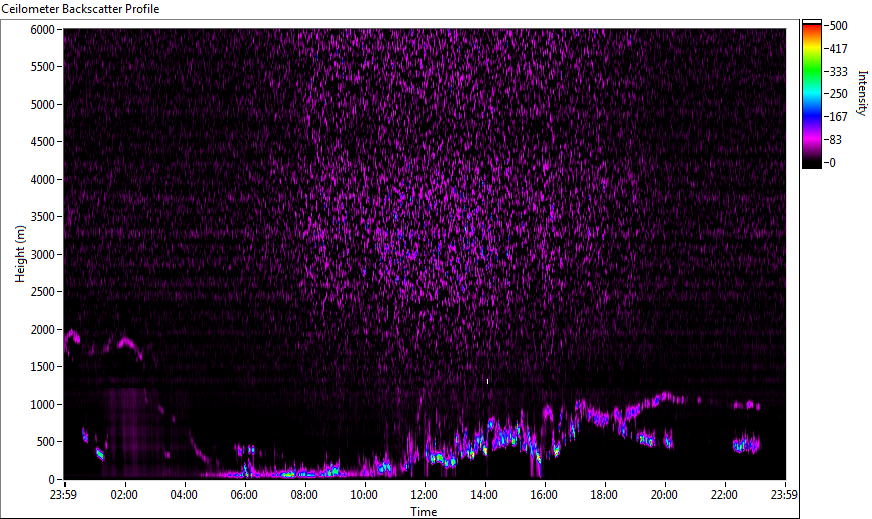This screenshot has width=872, height=519.
Task: Click the 0 height axis tick label
Action: pos(52,480)
